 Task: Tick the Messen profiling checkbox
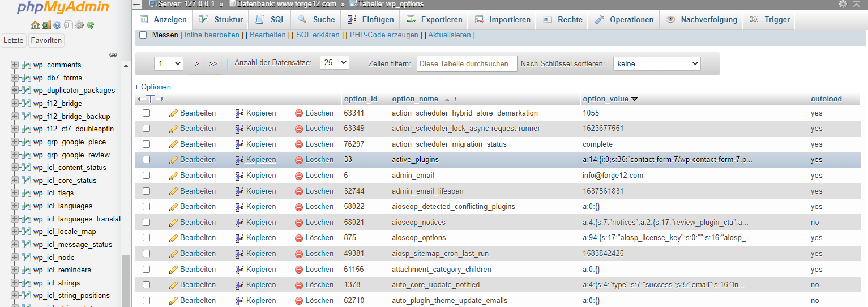143,35
